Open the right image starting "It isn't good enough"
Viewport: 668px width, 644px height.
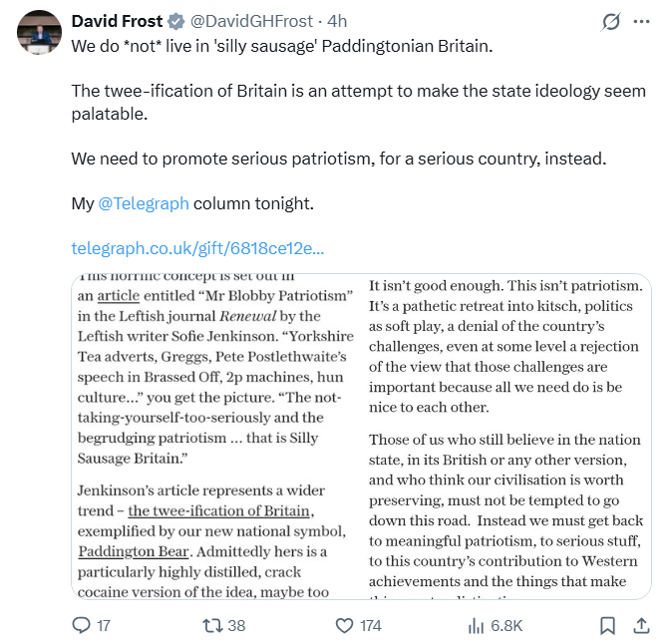pos(506,436)
